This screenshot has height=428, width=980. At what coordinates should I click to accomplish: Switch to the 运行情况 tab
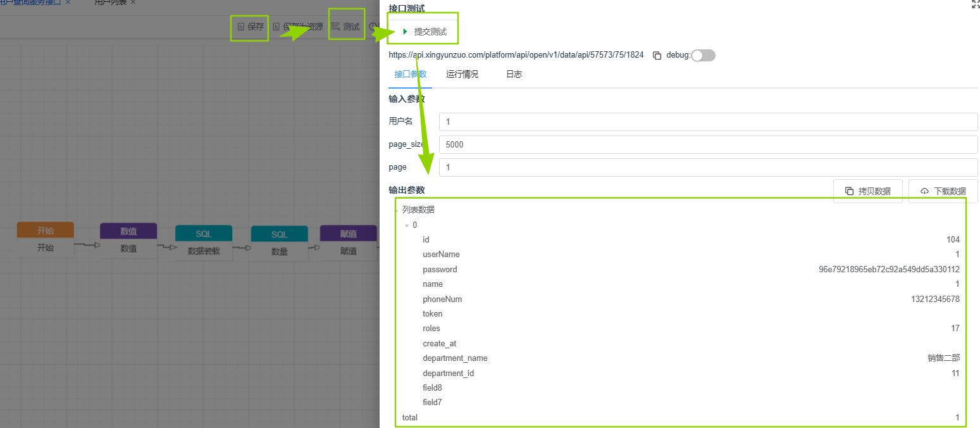(x=462, y=74)
